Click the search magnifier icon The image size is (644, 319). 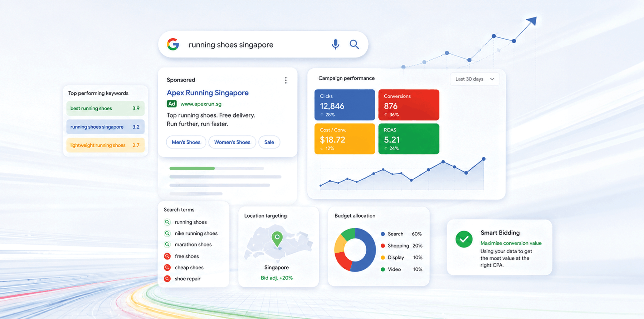pos(354,44)
